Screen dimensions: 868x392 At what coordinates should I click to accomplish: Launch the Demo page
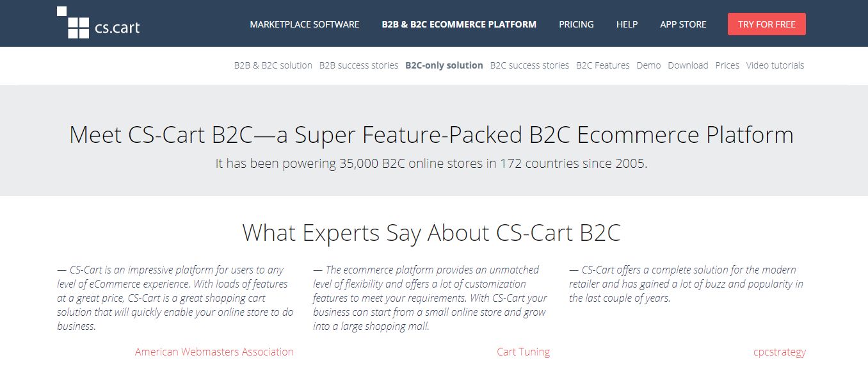(x=648, y=65)
